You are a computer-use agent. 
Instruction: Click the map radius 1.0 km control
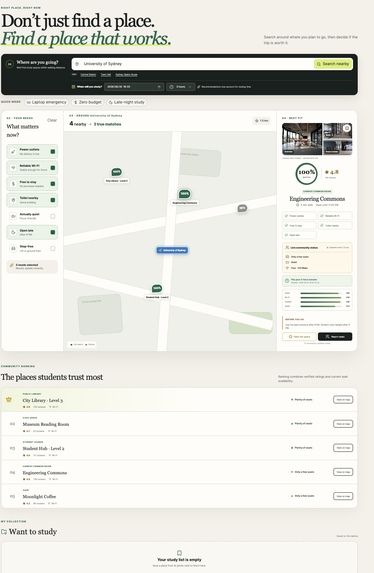click(x=262, y=121)
